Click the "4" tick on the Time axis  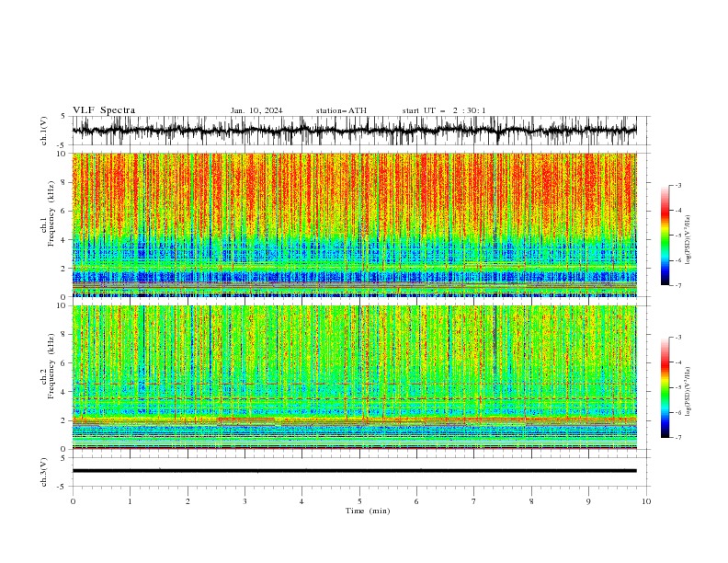coord(301,501)
